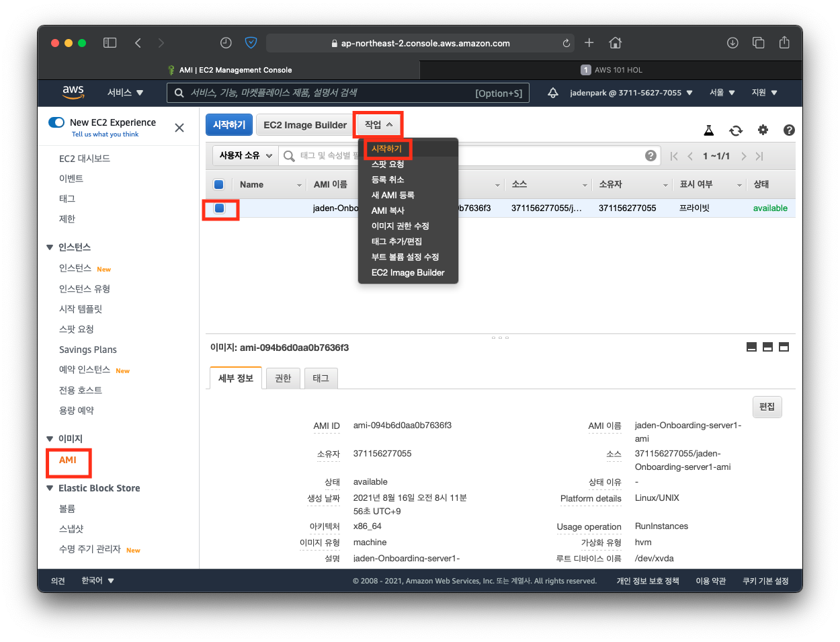840x642 pixels.
Task: Toggle select-all checkbox in table header
Action: coord(219,184)
